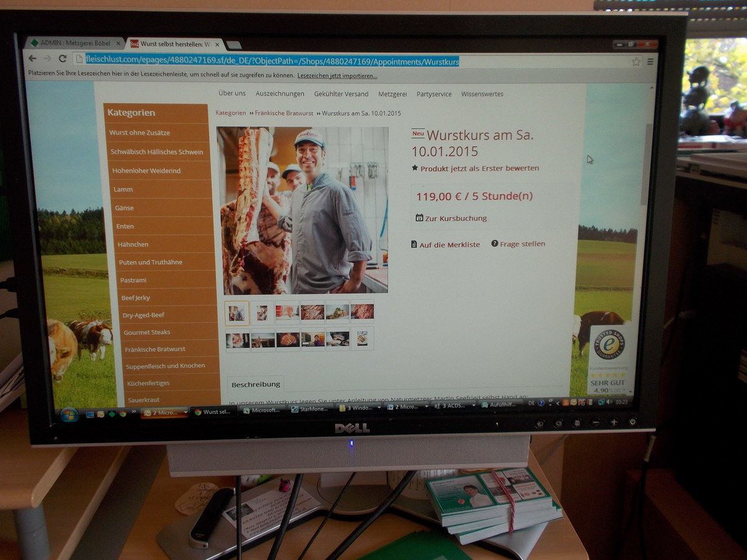Click the browser forward arrow
The width and height of the screenshot is (747, 560).
48,58
